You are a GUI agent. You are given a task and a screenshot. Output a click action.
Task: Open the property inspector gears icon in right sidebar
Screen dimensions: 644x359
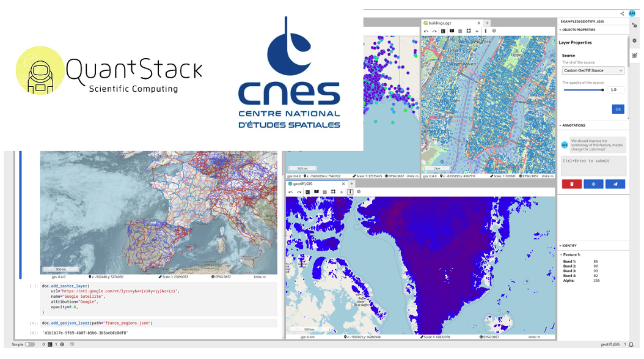(635, 26)
